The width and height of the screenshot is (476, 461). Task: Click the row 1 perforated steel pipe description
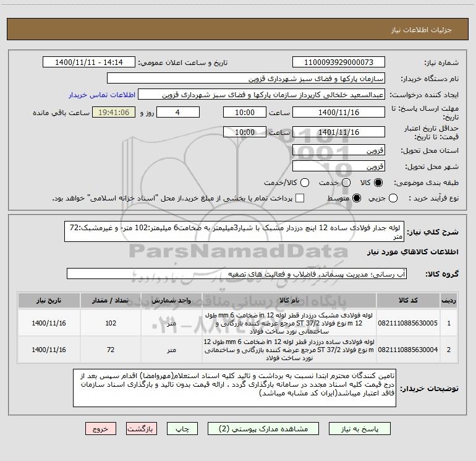point(289,323)
